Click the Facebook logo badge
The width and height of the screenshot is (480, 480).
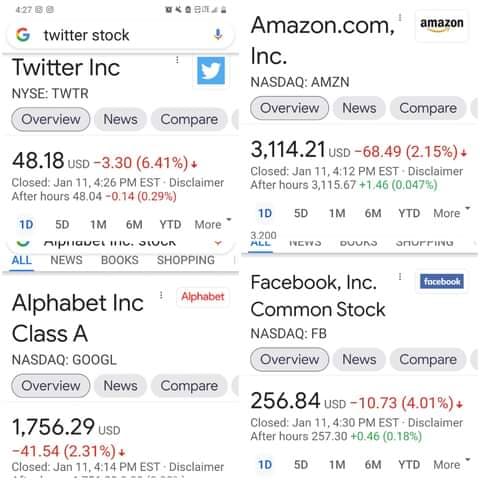442,282
